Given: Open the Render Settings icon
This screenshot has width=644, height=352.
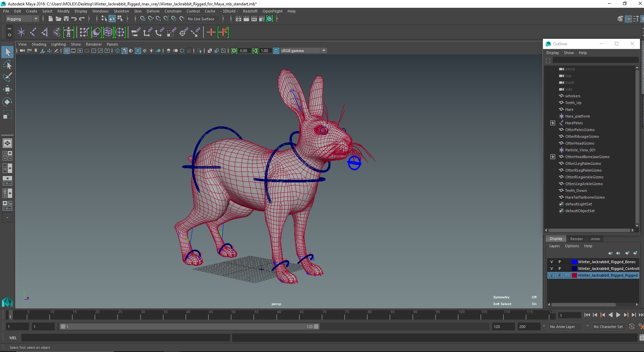Looking at the screenshot, I should point(262,19).
